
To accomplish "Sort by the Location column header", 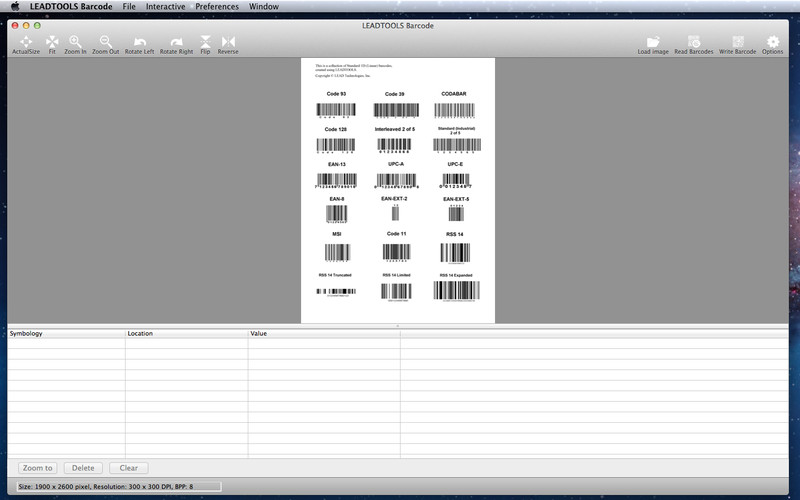I will [187, 333].
